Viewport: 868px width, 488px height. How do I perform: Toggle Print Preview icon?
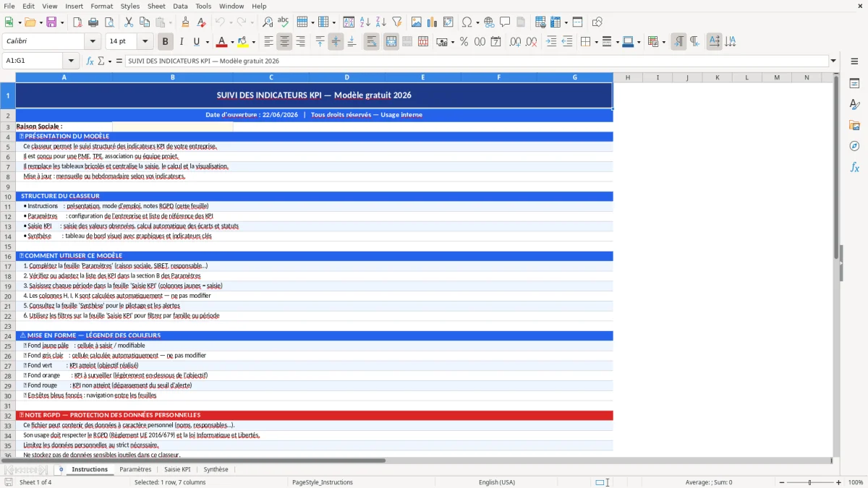(x=109, y=22)
